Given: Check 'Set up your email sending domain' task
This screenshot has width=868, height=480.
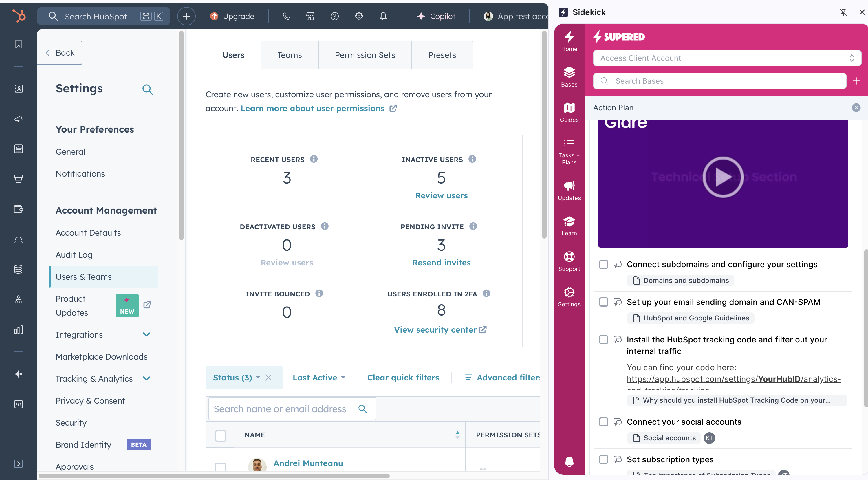Looking at the screenshot, I should coord(603,302).
